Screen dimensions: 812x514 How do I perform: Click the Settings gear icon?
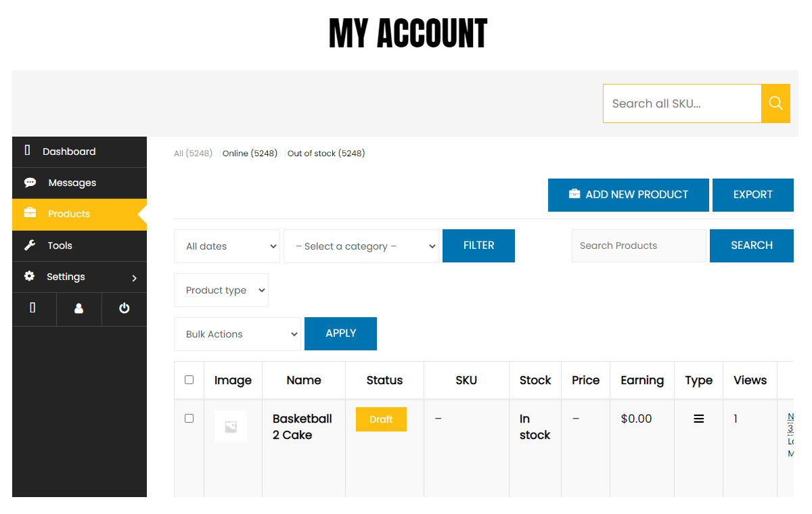[29, 277]
